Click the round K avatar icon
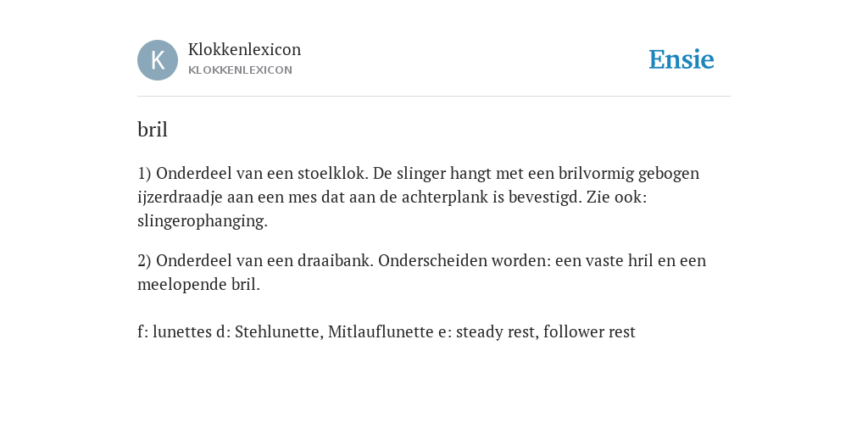This screenshot has height=434, width=868. point(158,60)
